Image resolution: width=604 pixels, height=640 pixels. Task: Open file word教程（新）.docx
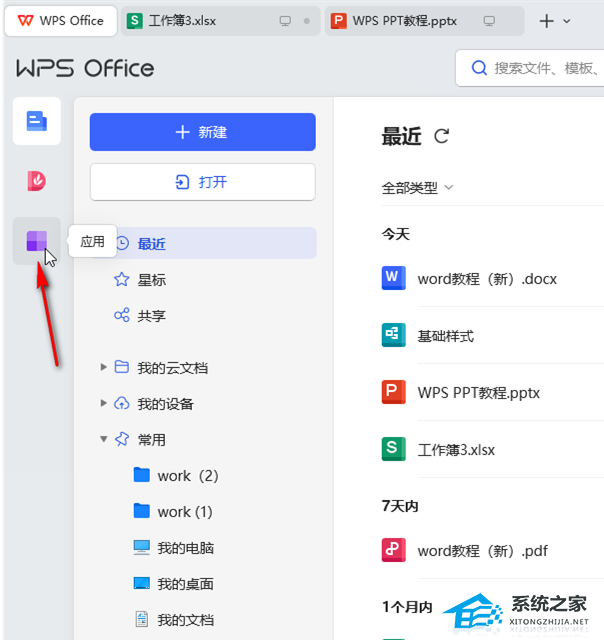(x=487, y=279)
